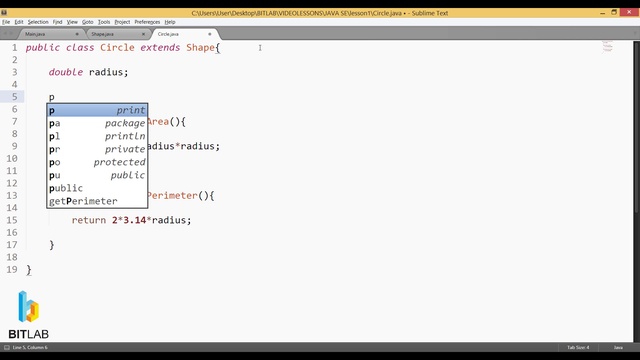
Task: Open the Preferences menu
Action: (x=147, y=22)
